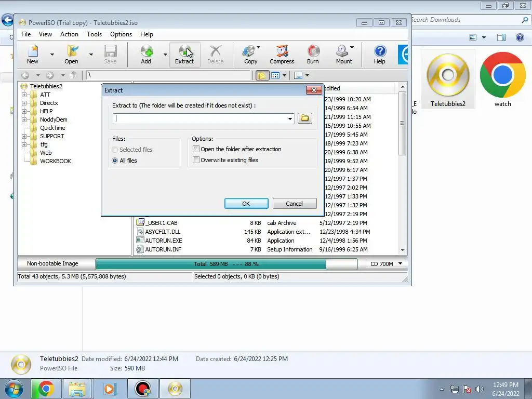Click the Add files toolbar icon
The width and height of the screenshot is (532, 399).
coord(146,54)
